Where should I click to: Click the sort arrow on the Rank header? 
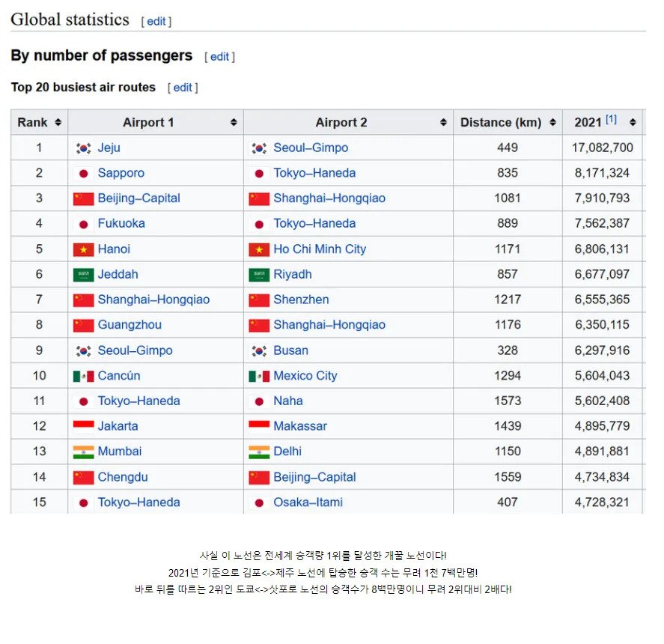coord(58,122)
